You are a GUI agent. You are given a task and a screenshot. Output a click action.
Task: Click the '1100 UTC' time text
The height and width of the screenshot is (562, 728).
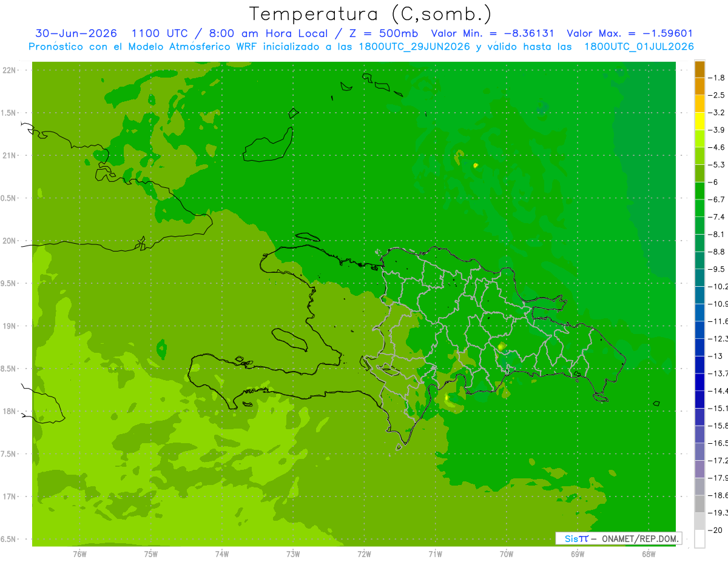tap(158, 33)
